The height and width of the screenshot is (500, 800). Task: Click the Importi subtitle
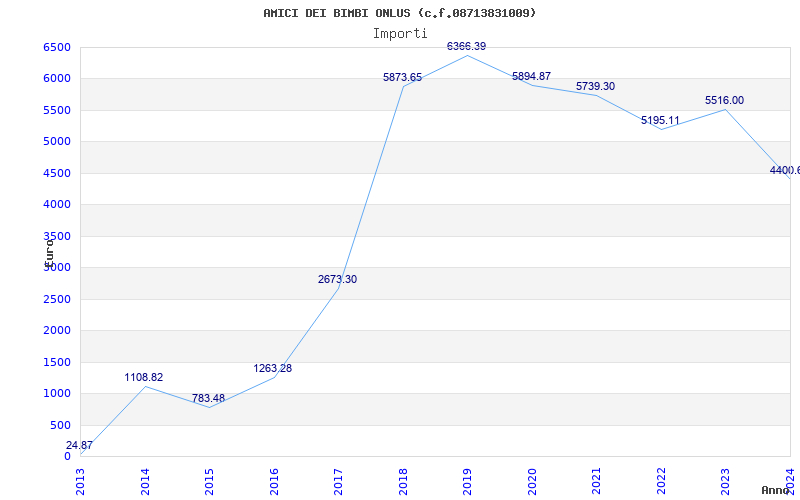(400, 34)
